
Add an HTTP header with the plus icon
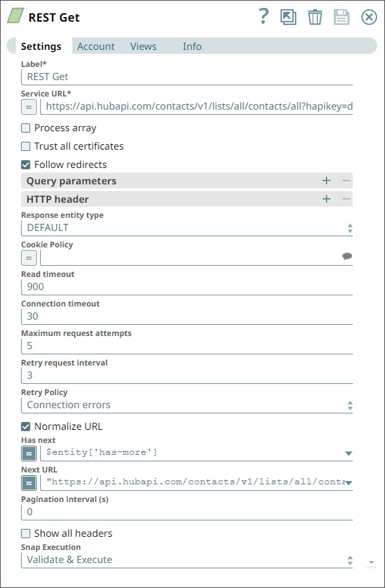pos(326,199)
